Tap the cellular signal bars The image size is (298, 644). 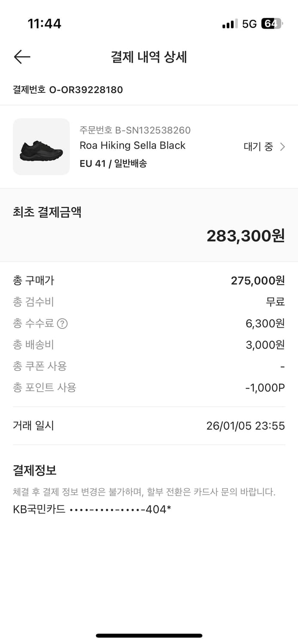pos(228,24)
